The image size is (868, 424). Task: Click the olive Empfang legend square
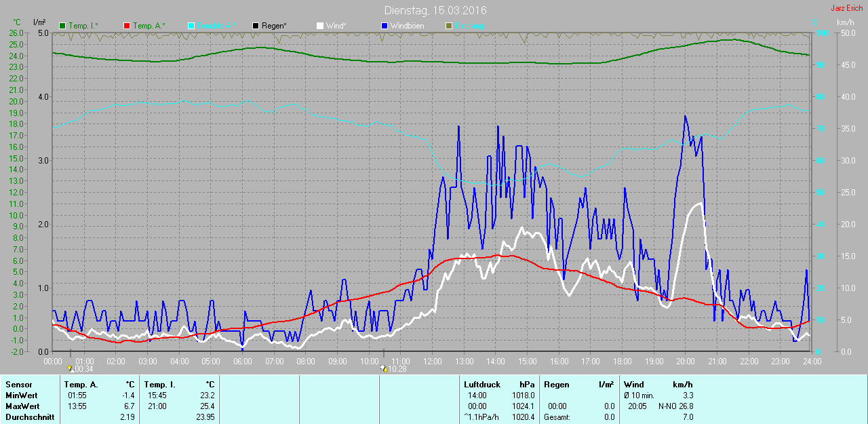point(448,26)
